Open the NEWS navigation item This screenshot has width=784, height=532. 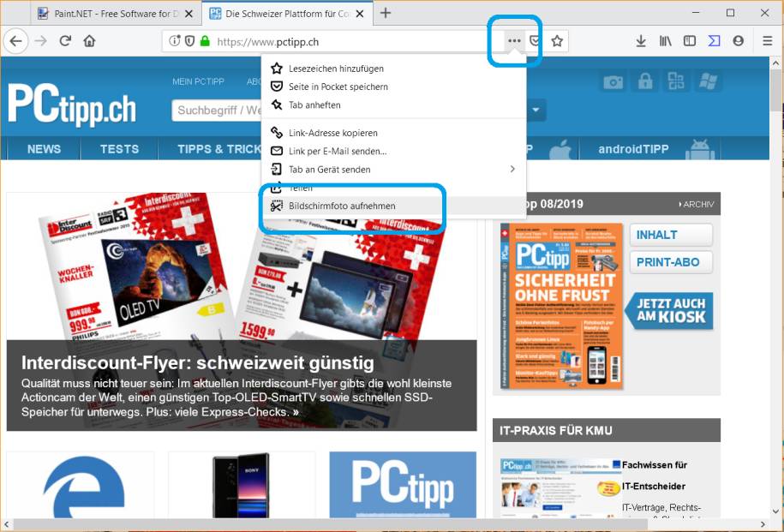tap(44, 149)
